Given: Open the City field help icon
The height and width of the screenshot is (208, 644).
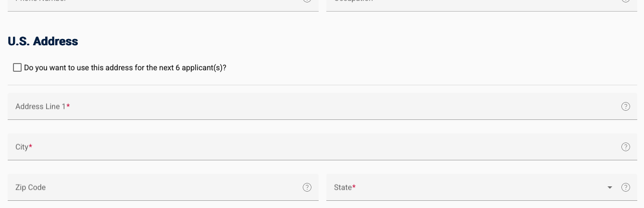Looking at the screenshot, I should tap(625, 147).
